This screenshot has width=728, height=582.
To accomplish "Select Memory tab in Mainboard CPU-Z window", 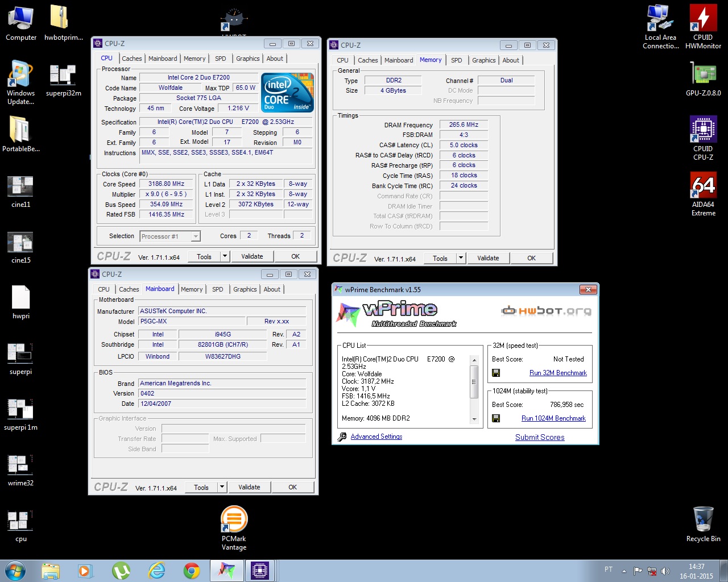I will coord(192,289).
